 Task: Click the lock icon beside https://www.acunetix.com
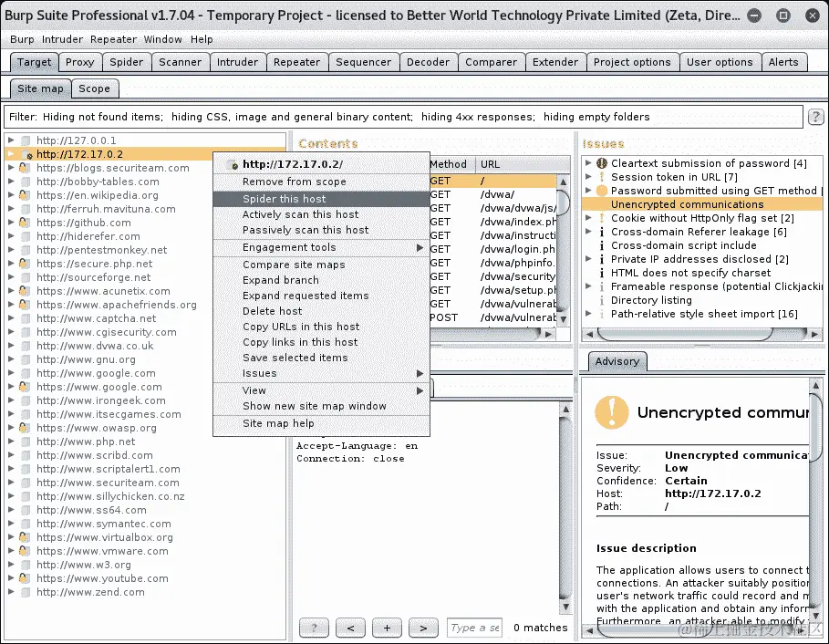pos(25,291)
